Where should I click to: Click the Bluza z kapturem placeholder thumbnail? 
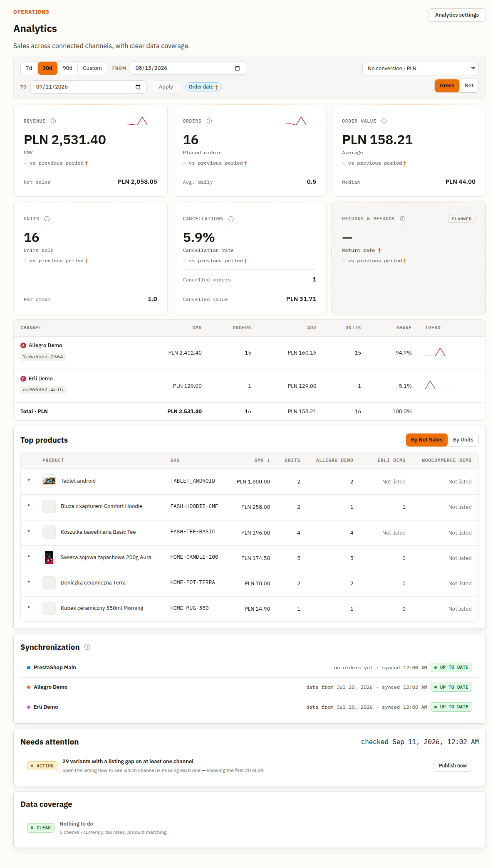click(49, 506)
